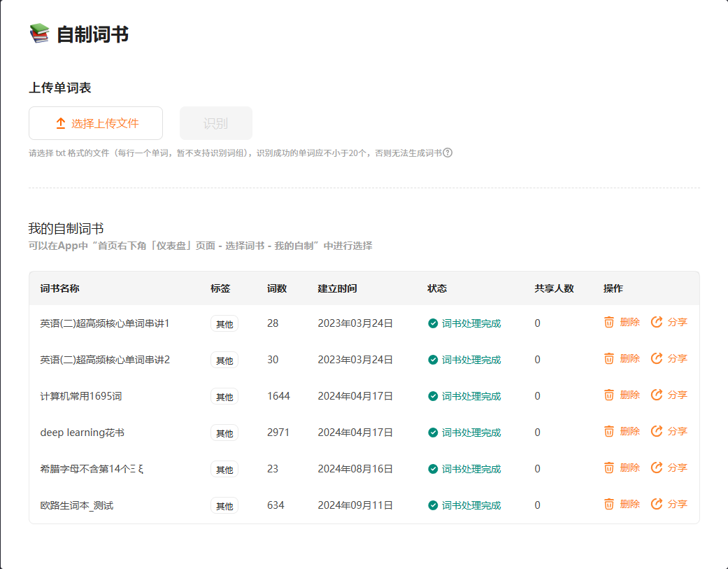
Task: Click the 词数 column header
Action: click(277, 288)
